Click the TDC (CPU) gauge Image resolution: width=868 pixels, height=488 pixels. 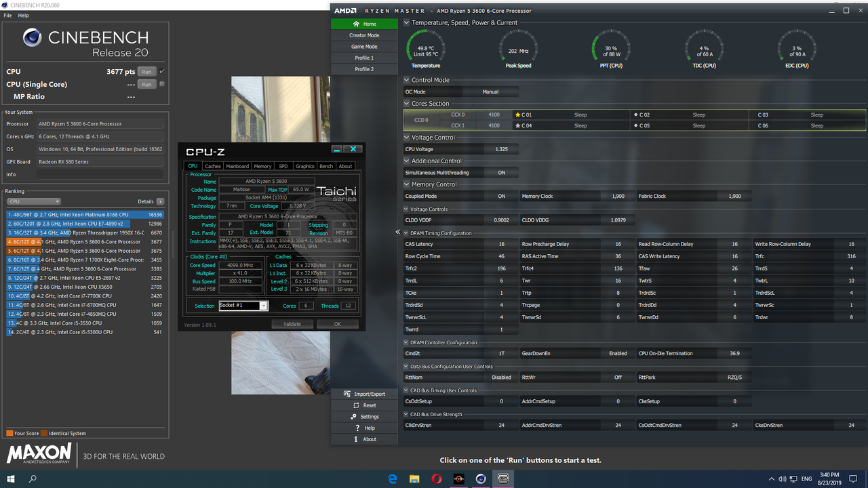(705, 49)
